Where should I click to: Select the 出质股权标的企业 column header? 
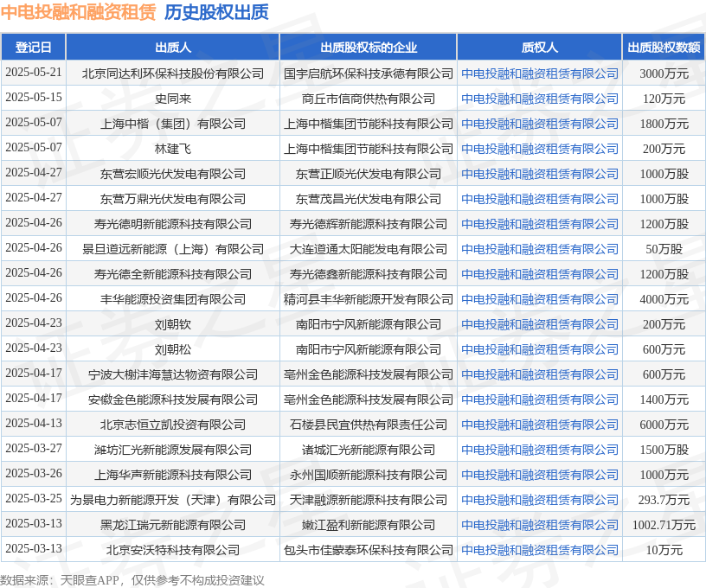[x=369, y=48]
